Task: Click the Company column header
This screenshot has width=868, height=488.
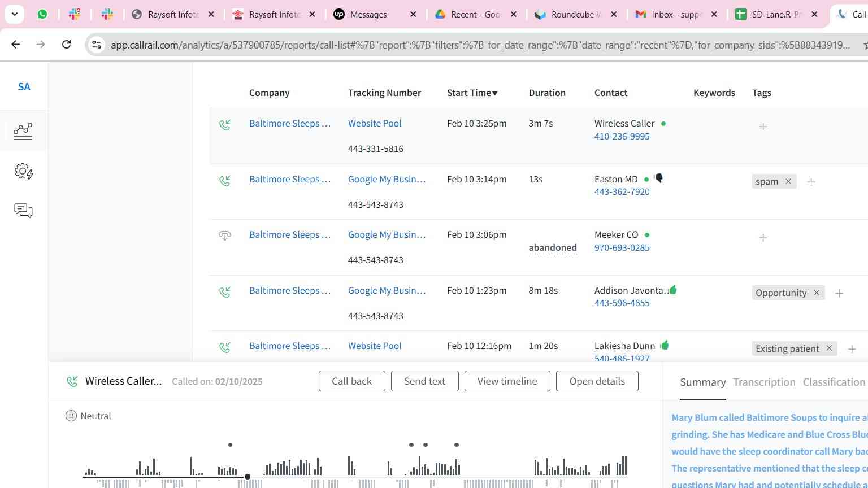Action: [x=270, y=93]
